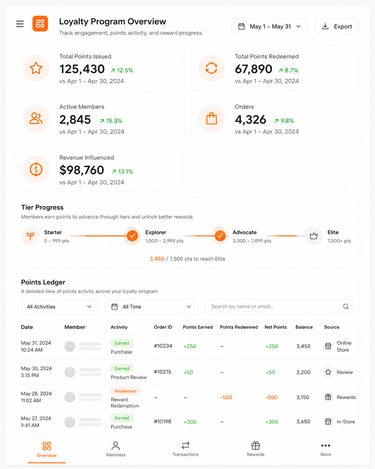This screenshot has width=375, height=469.
Task: Open the Rewards tab
Action: tap(255, 449)
